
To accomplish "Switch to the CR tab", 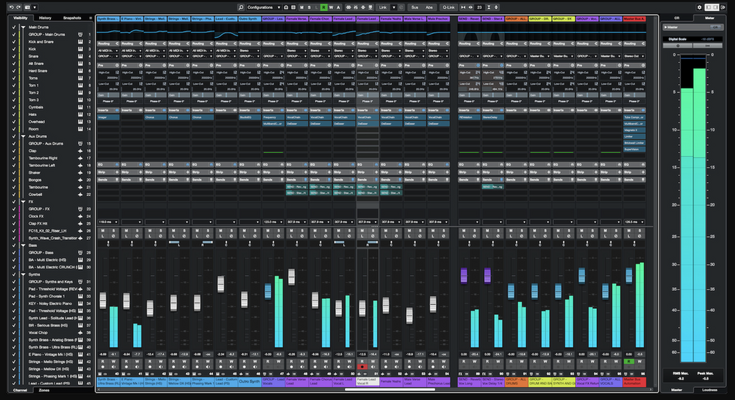I will pos(676,18).
